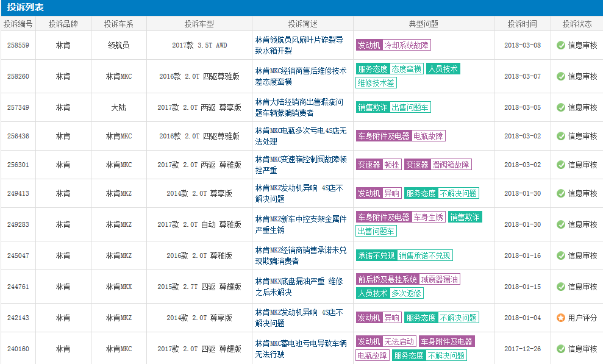The height and width of the screenshot is (364, 603).
Task: Click 销售欺诈 tag in row 249283
Action: (465, 217)
